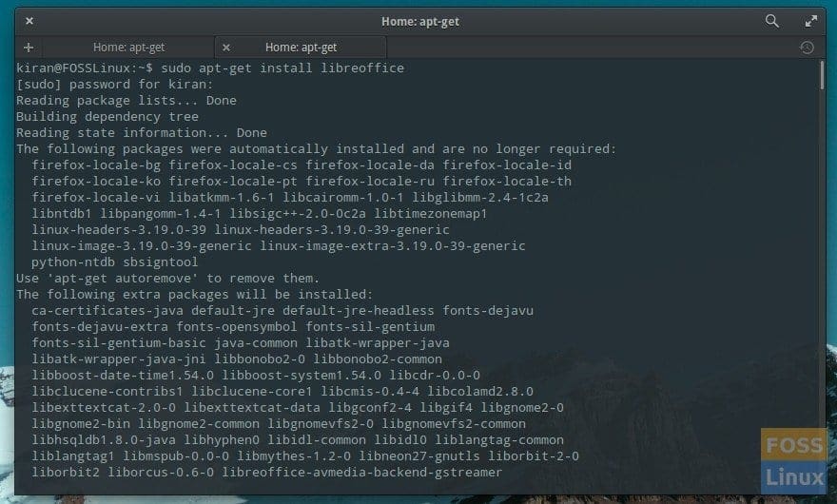Screen dimensions: 837x504
Task: Click the package name libcdr-0.0-0
Action: 434,376
